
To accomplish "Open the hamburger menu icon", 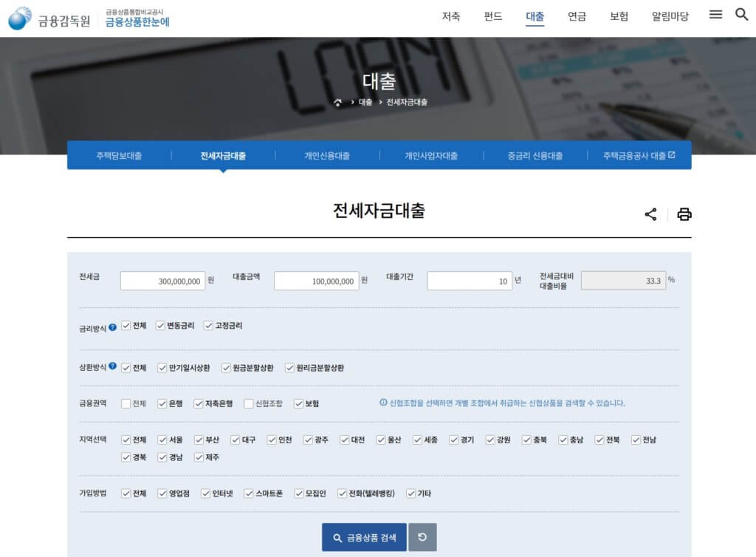I will (715, 15).
